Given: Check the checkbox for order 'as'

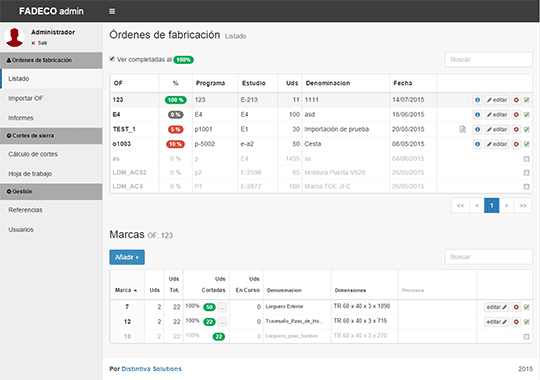Looking at the screenshot, I should click(527, 159).
